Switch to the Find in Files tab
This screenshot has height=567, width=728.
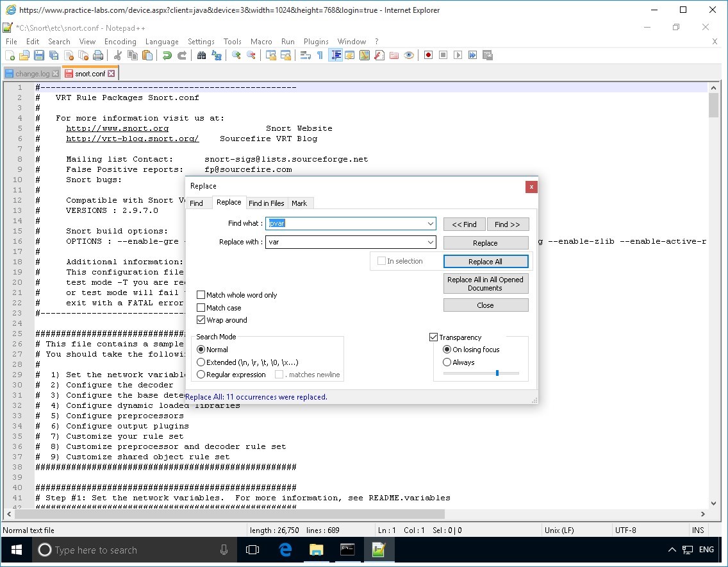pyautogui.click(x=266, y=203)
